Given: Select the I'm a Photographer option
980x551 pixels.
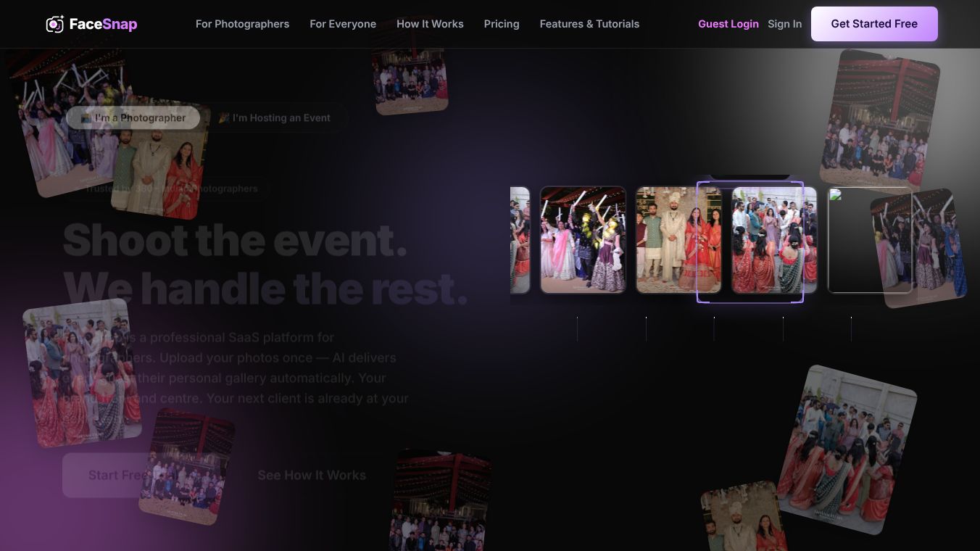Looking at the screenshot, I should point(133,117).
